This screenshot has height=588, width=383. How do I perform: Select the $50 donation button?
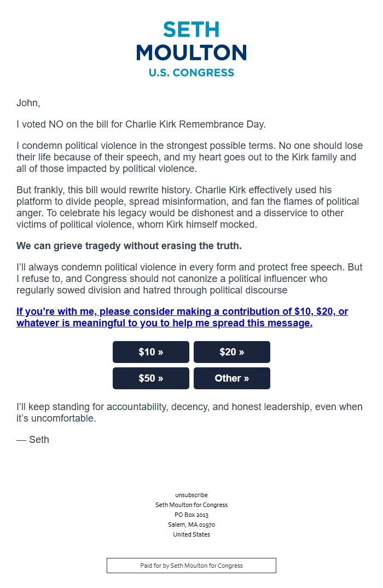pos(151,378)
